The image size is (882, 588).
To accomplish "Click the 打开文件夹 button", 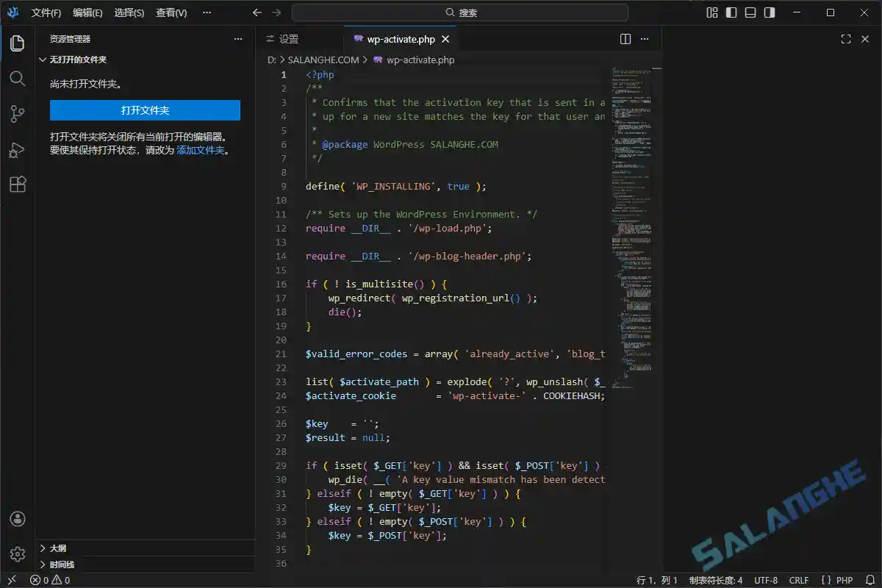I will point(144,110).
